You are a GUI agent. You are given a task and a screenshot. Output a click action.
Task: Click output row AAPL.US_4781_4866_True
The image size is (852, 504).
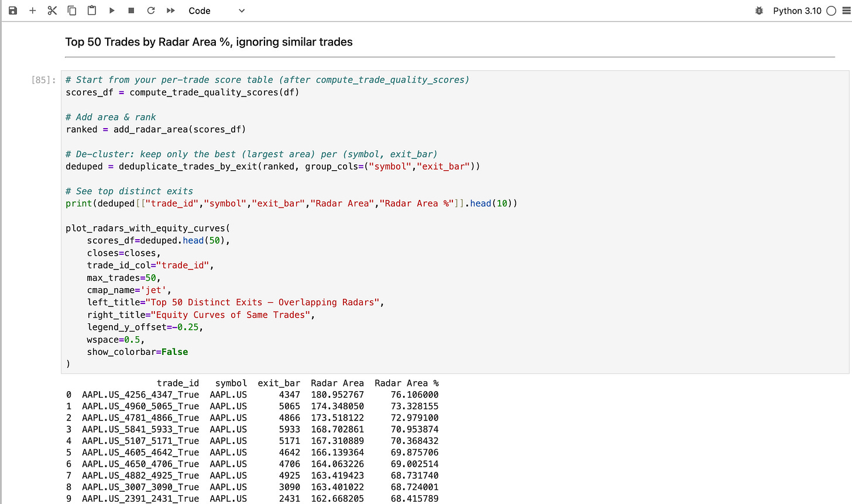(252, 418)
